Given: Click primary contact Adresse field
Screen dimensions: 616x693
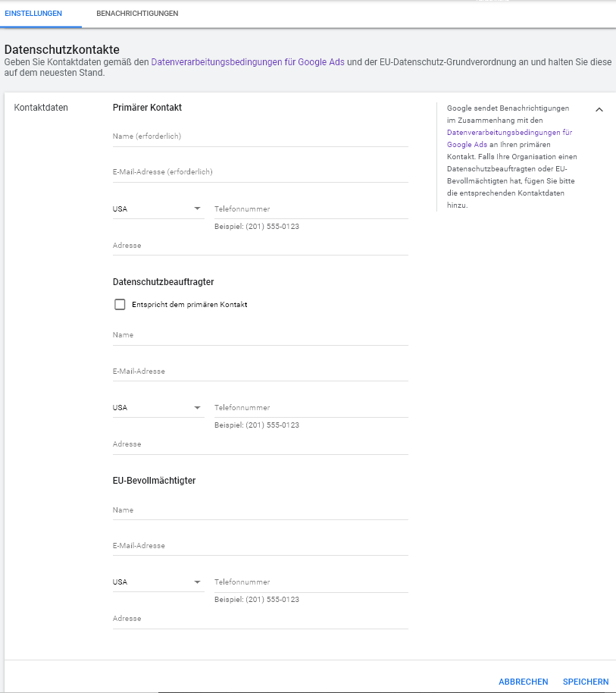Looking at the screenshot, I should pos(261,246).
